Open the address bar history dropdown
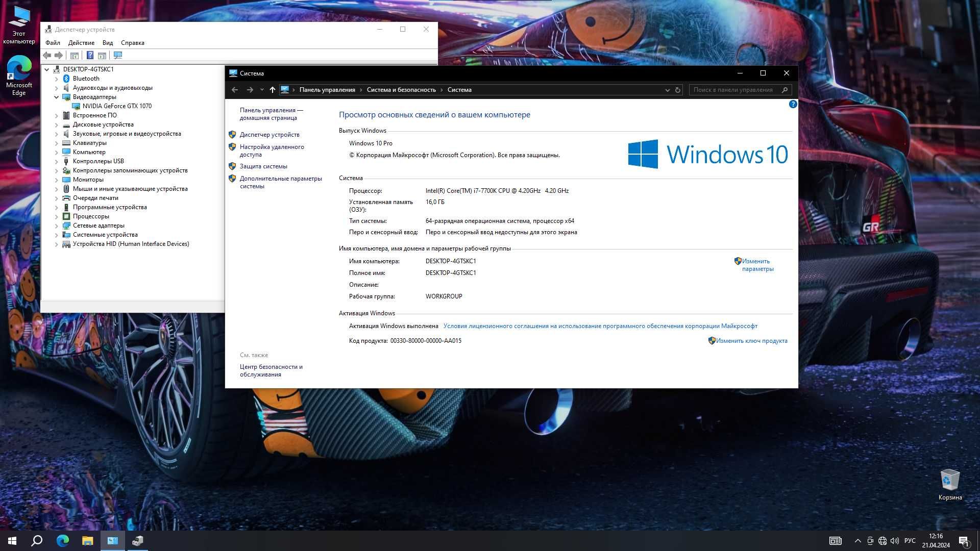 [667, 90]
